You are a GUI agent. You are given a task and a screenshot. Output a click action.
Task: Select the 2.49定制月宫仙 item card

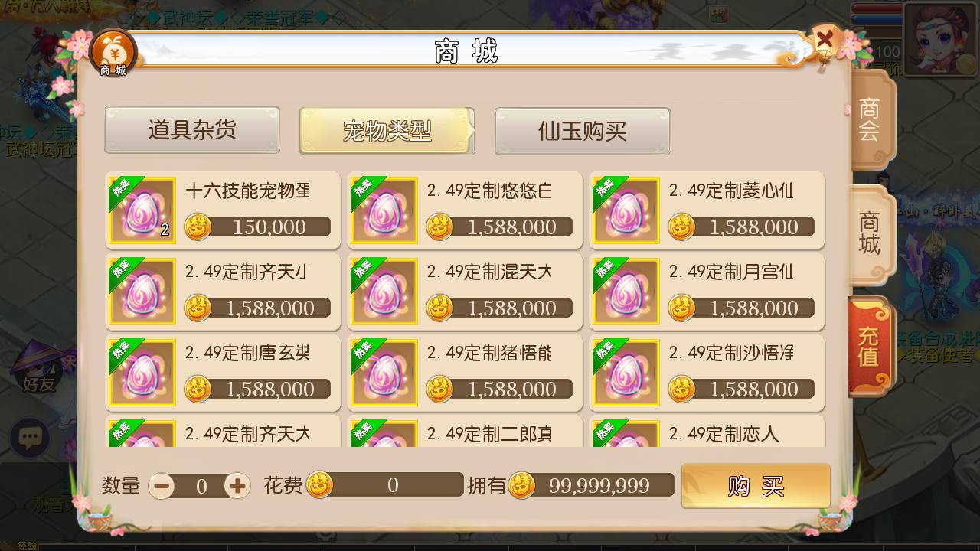pos(707,292)
